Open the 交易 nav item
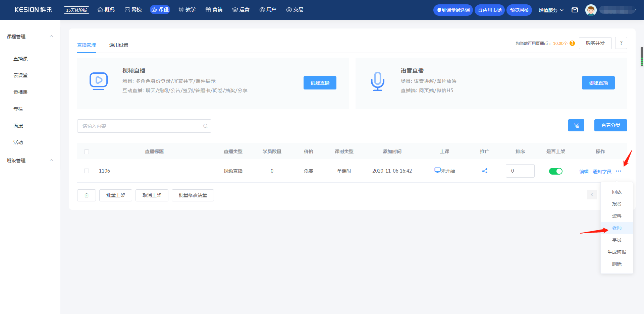This screenshot has height=314, width=644. point(295,10)
